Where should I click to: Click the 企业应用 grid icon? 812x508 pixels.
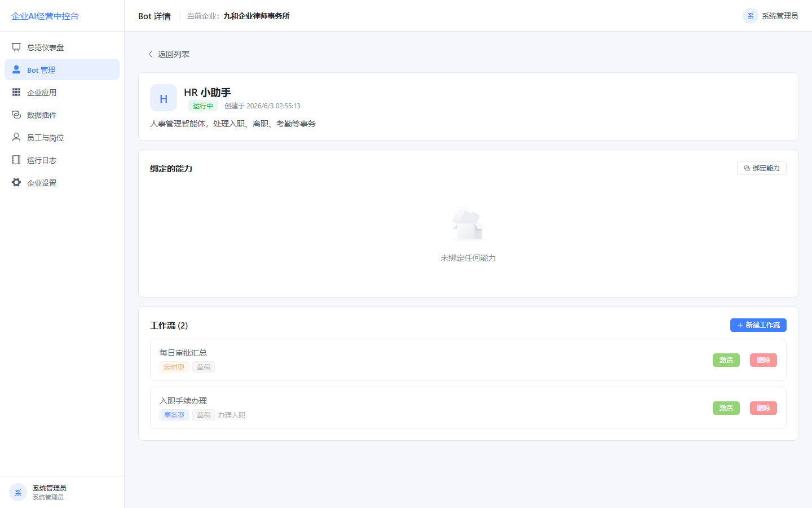coord(16,92)
